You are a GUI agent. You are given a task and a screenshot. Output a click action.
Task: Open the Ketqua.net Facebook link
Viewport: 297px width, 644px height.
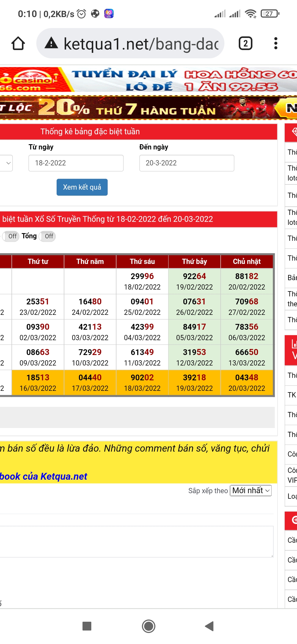(43, 476)
